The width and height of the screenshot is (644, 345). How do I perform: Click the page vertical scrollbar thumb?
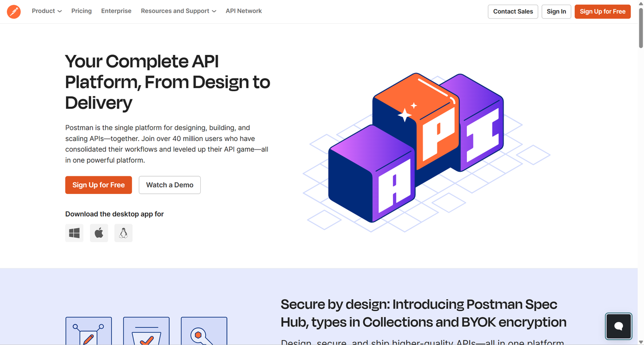pyautogui.click(x=641, y=28)
